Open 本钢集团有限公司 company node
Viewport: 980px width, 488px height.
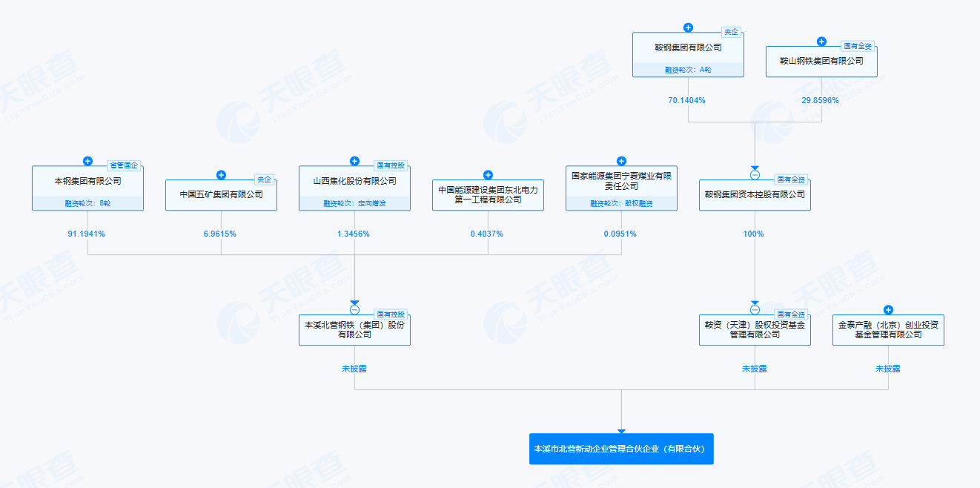coord(87,188)
